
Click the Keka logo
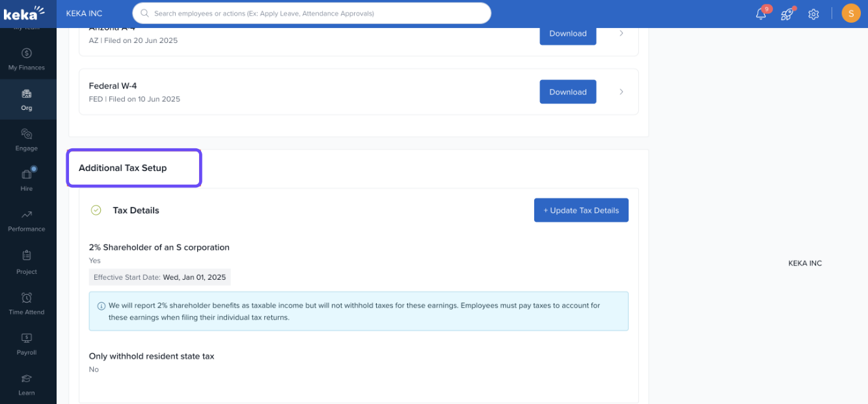(25, 12)
